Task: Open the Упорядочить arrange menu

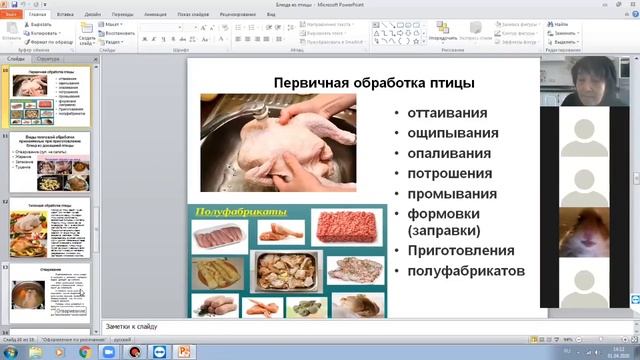Action: coord(442,32)
